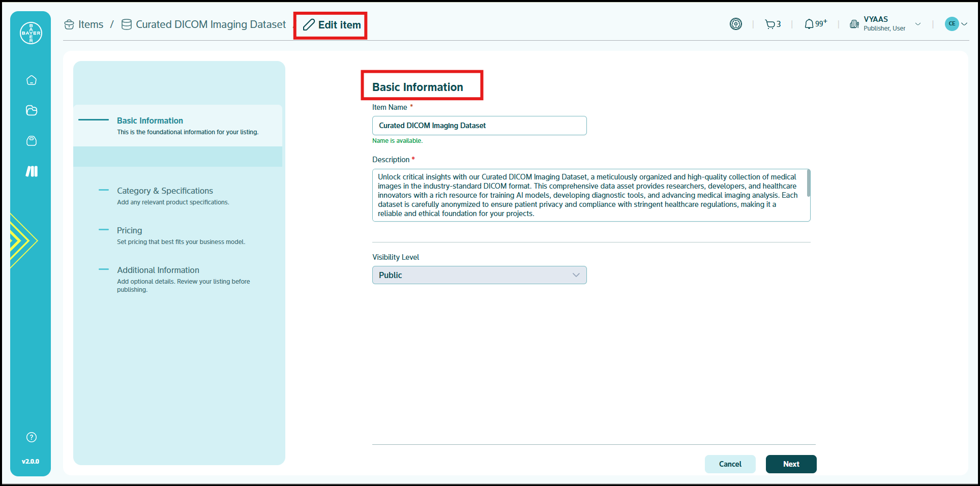The width and height of the screenshot is (980, 486).
Task: Click the library/books icon in the sidebar
Action: pyautogui.click(x=31, y=171)
